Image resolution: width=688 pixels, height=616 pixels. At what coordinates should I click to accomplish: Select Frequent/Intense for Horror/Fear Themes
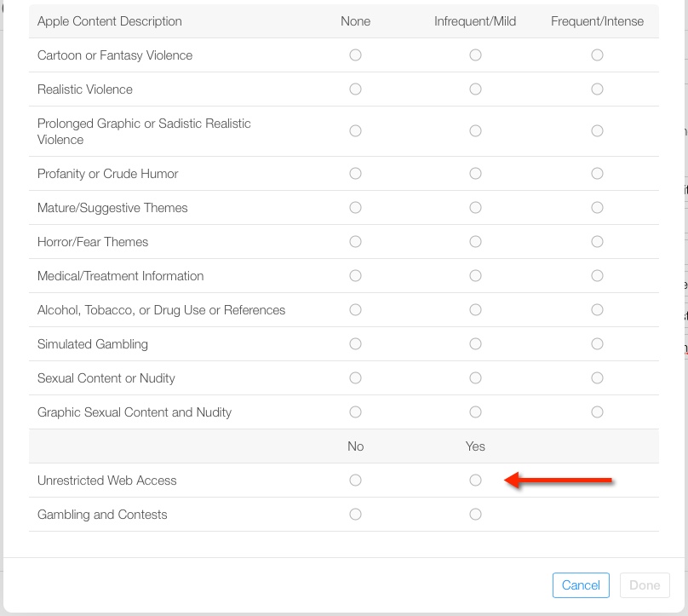click(597, 242)
